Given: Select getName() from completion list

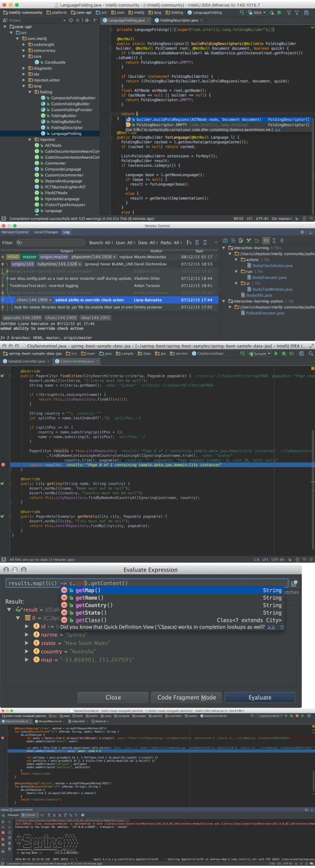Looking at the screenshot, I should 89,598.
